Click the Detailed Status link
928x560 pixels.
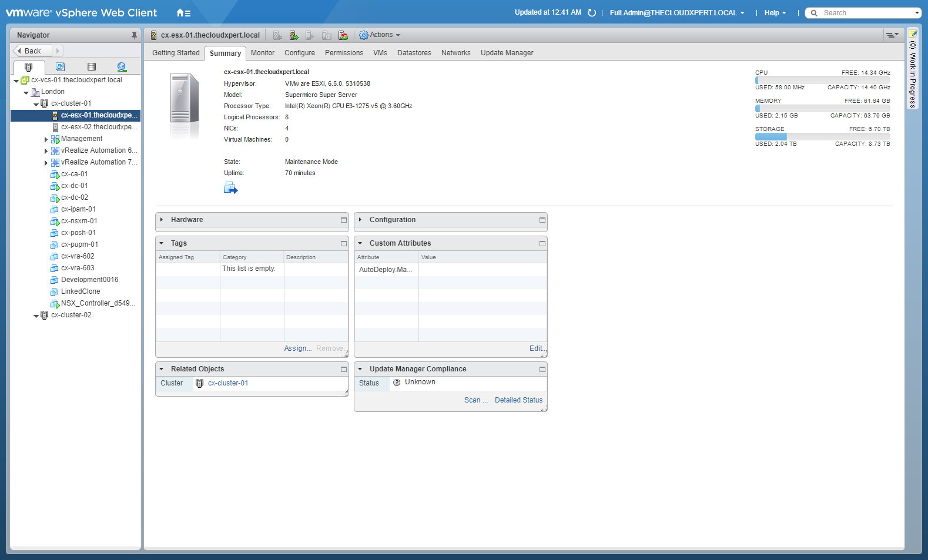pos(518,400)
